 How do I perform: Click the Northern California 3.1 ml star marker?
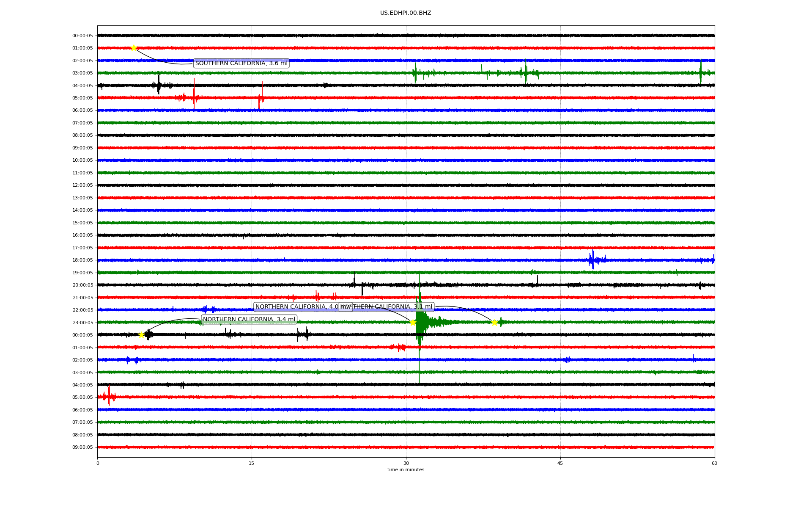[x=494, y=323]
